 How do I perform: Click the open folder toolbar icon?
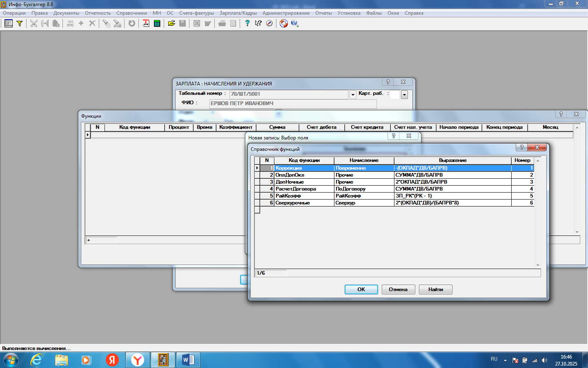point(171,23)
